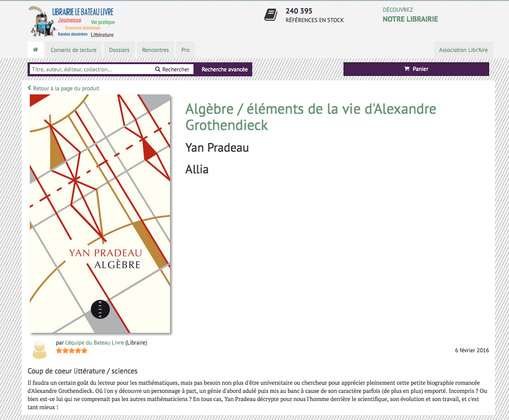The height and width of the screenshot is (420, 509).
Task: Open the Librairie Le Bateau Livre logo
Action: click(x=71, y=21)
